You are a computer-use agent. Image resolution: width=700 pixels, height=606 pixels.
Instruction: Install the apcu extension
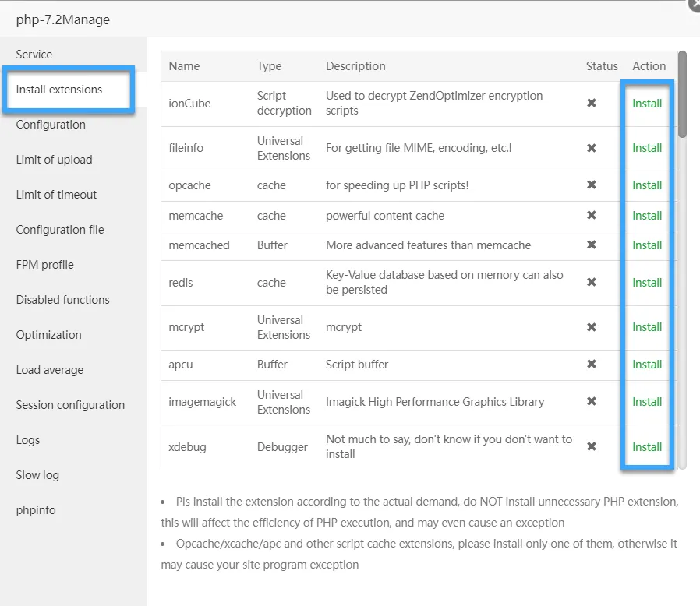click(647, 365)
